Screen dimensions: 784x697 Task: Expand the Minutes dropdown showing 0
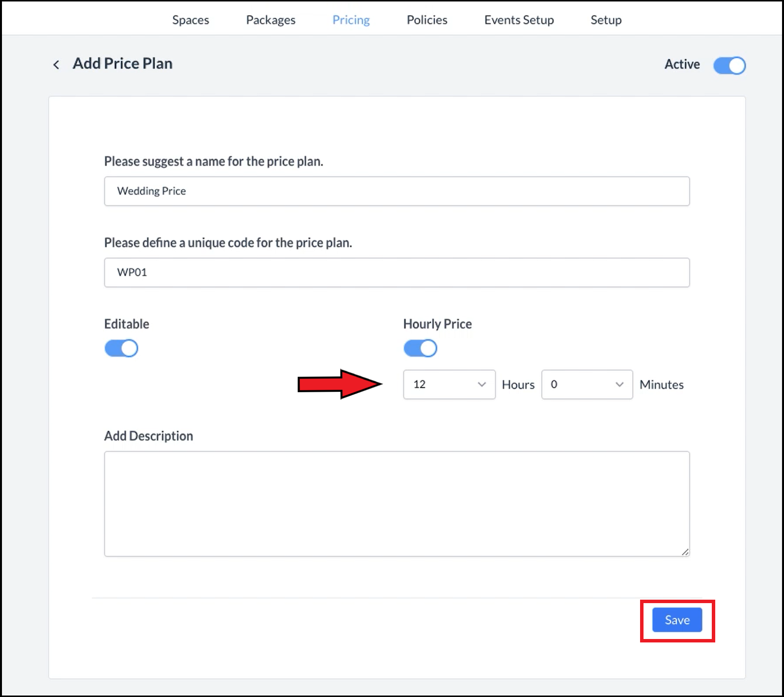(x=587, y=384)
